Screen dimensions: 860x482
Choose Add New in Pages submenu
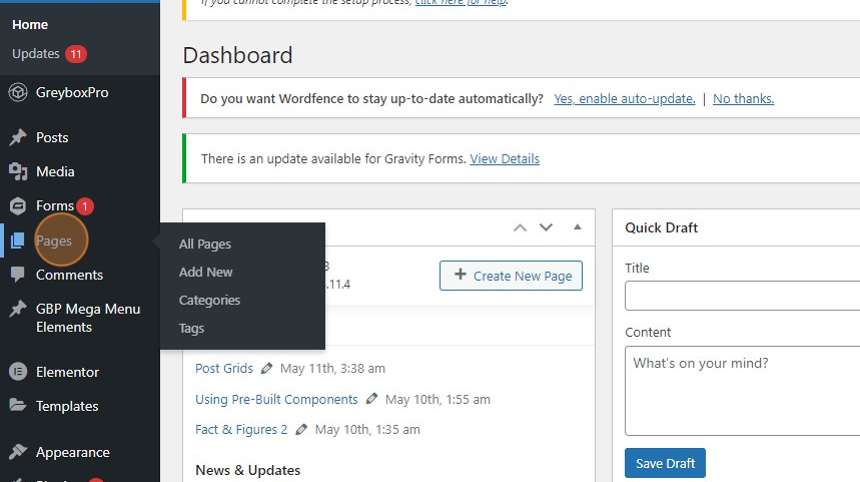tap(206, 272)
